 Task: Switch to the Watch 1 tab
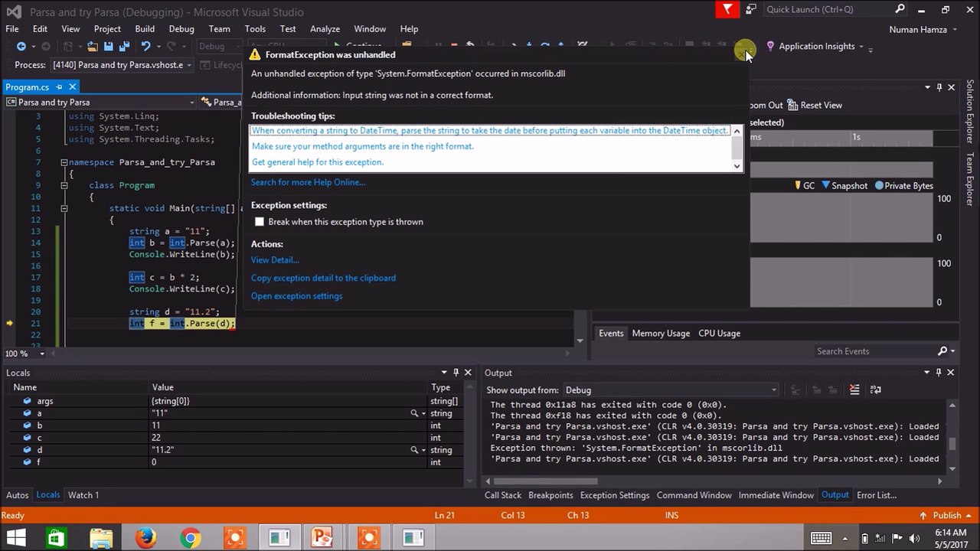(x=83, y=495)
